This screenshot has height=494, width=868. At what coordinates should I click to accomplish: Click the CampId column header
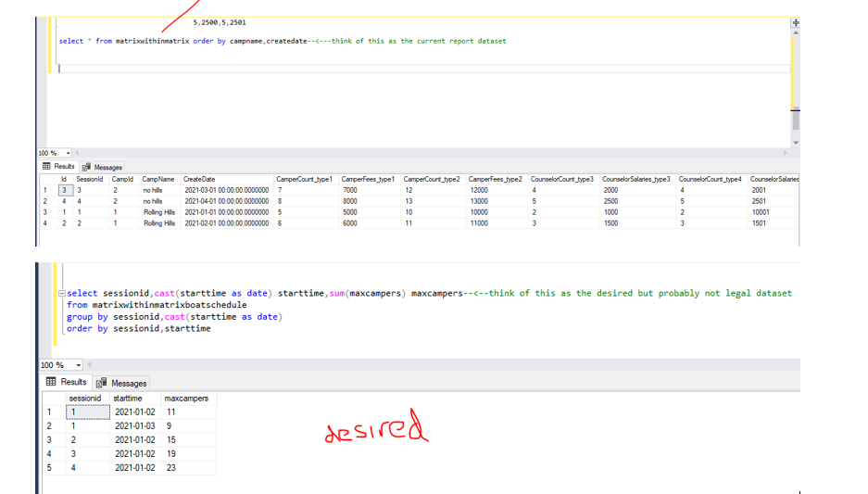click(123, 180)
